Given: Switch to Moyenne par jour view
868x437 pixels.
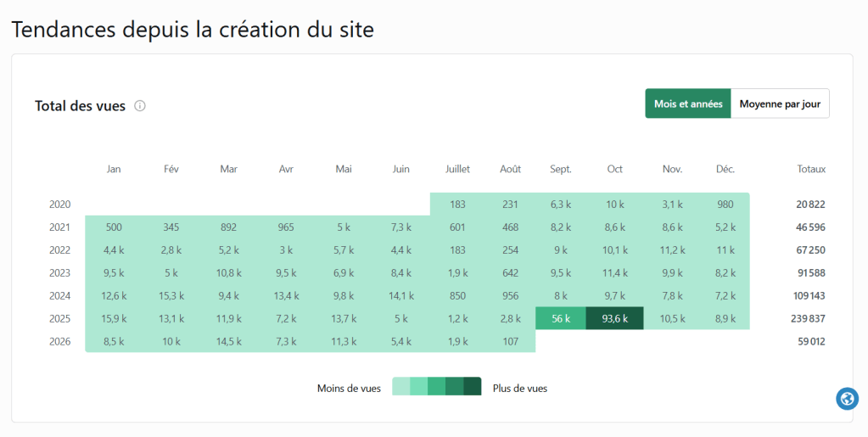Looking at the screenshot, I should [x=780, y=104].
